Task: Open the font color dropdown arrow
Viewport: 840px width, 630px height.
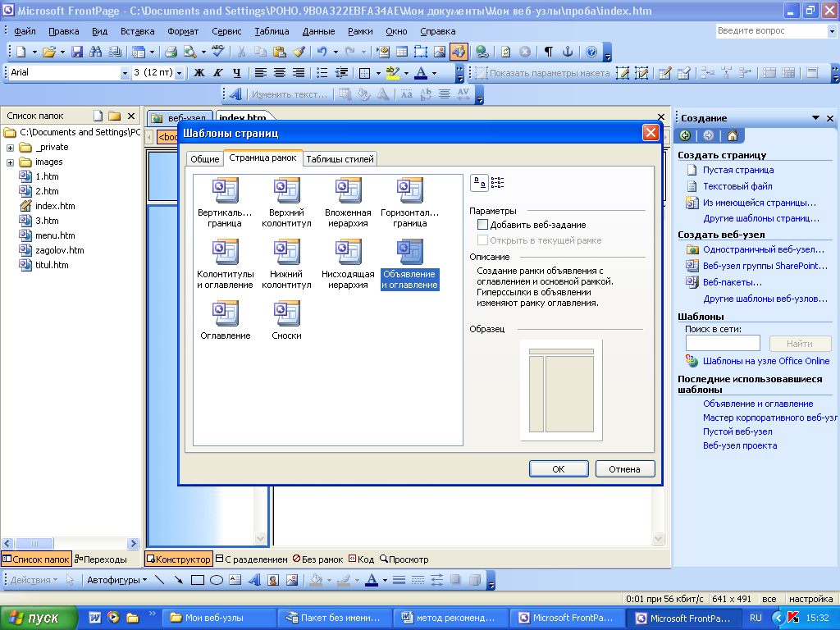Action: [435, 73]
